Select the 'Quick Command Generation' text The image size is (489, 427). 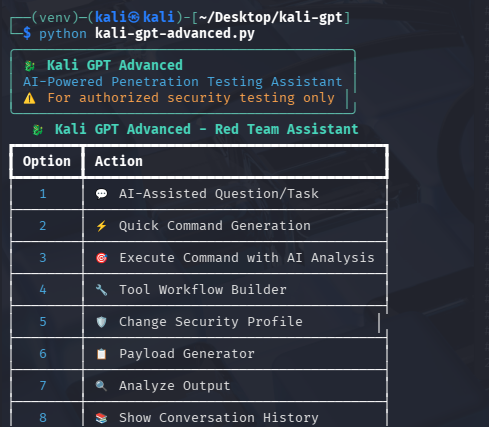coord(215,226)
